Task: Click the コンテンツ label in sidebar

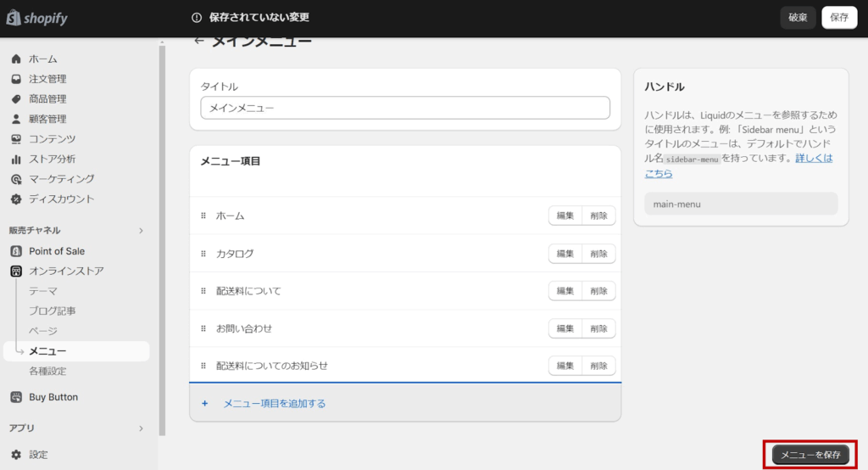Action: click(x=52, y=138)
